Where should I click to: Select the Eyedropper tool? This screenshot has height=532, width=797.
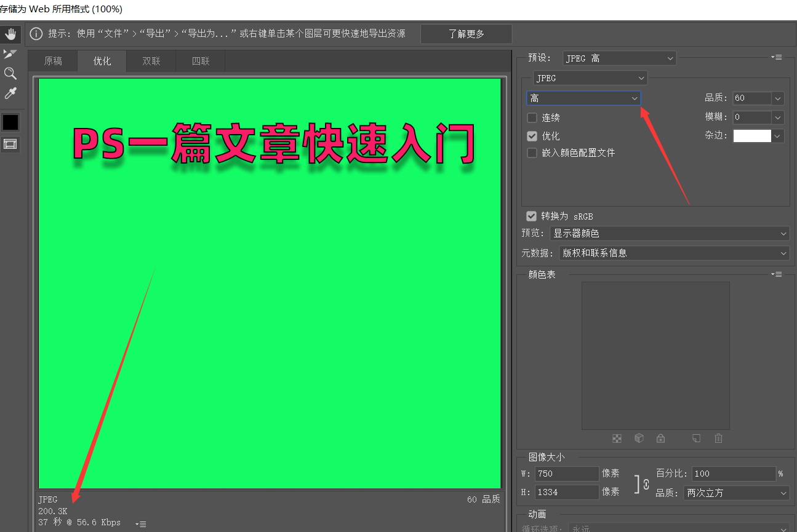(10, 93)
